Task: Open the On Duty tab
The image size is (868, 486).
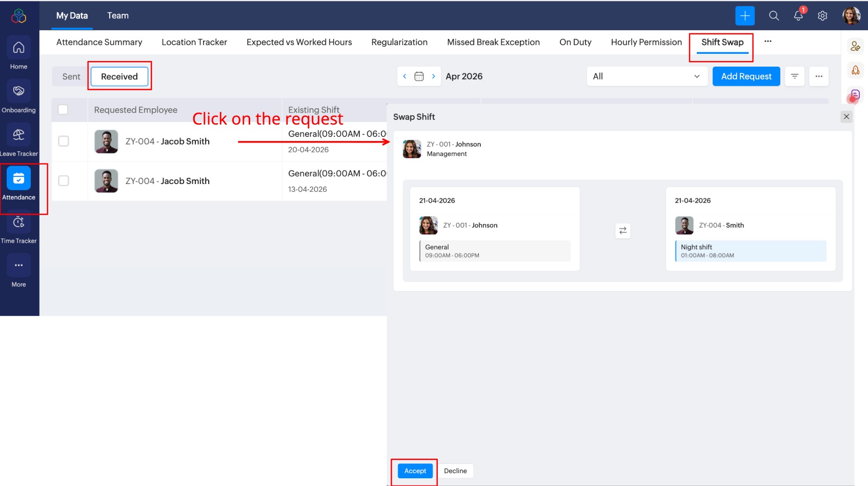Action: point(575,42)
